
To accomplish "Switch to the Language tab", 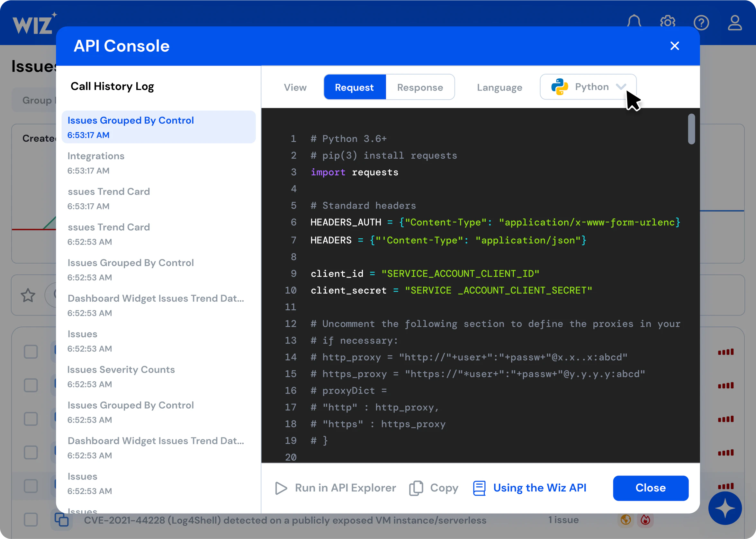I will pos(499,86).
